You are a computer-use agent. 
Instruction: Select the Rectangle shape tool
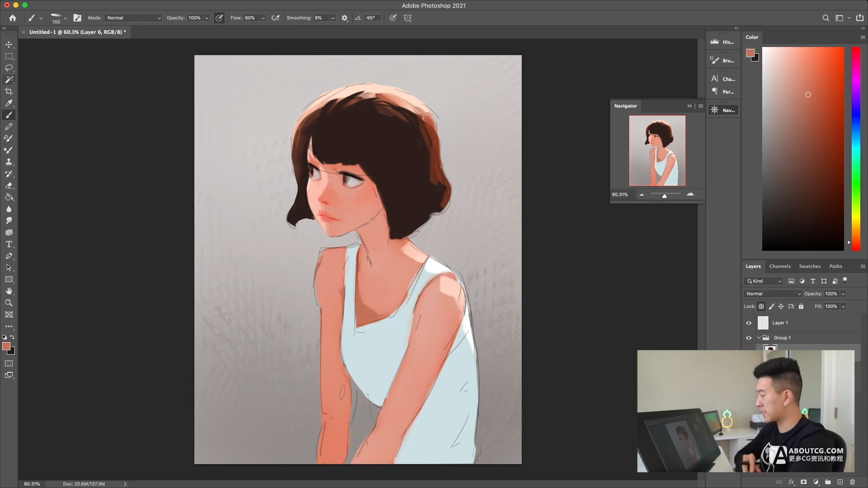(9, 279)
